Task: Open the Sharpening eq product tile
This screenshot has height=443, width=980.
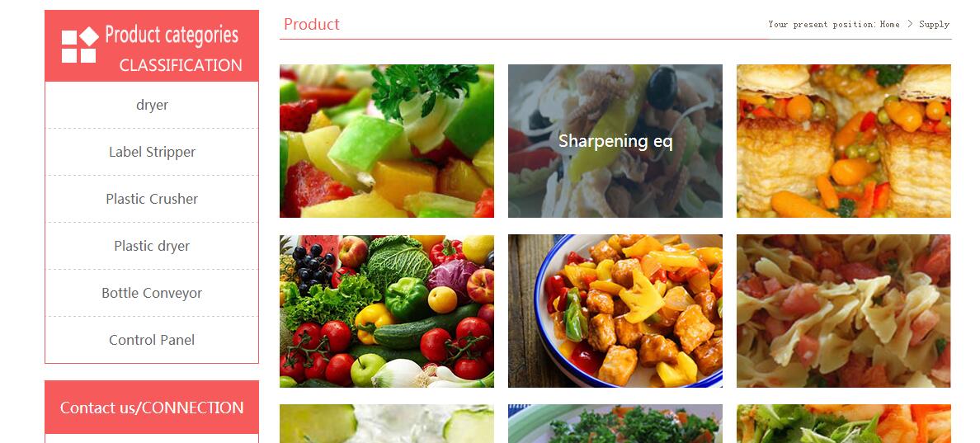Action: coord(615,141)
